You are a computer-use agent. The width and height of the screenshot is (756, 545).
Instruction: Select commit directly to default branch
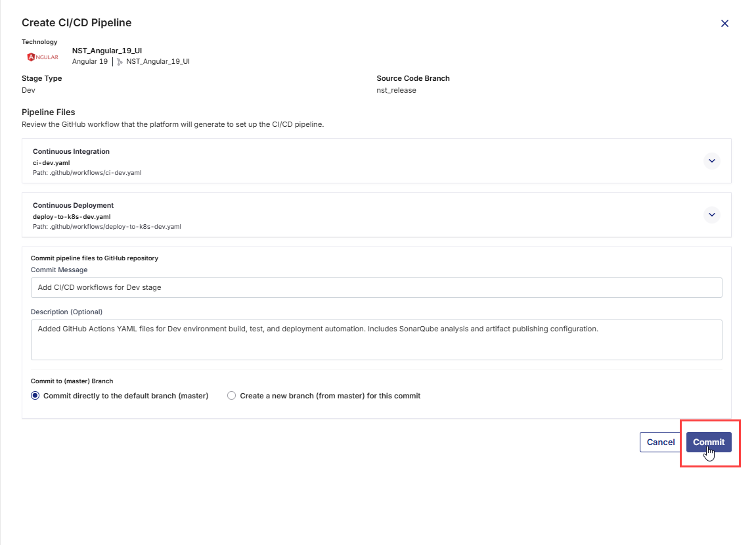click(35, 396)
